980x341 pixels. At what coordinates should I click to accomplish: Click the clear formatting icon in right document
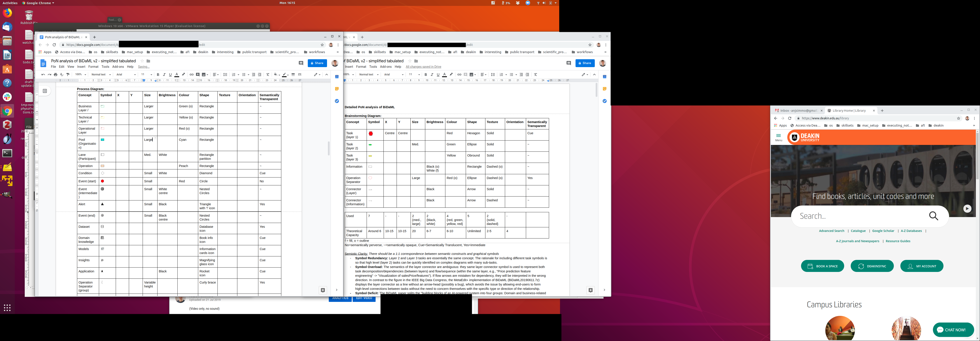click(x=536, y=75)
